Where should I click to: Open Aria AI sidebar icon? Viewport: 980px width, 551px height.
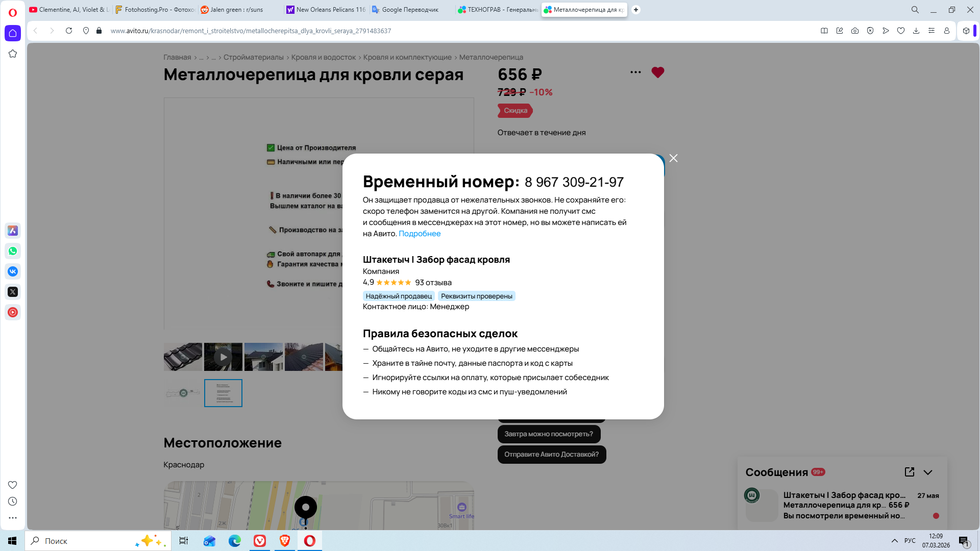[x=13, y=231]
